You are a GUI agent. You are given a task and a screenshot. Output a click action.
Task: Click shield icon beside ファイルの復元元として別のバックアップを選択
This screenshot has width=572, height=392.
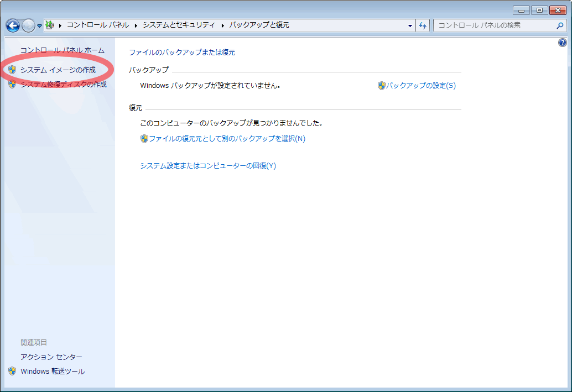click(x=144, y=139)
